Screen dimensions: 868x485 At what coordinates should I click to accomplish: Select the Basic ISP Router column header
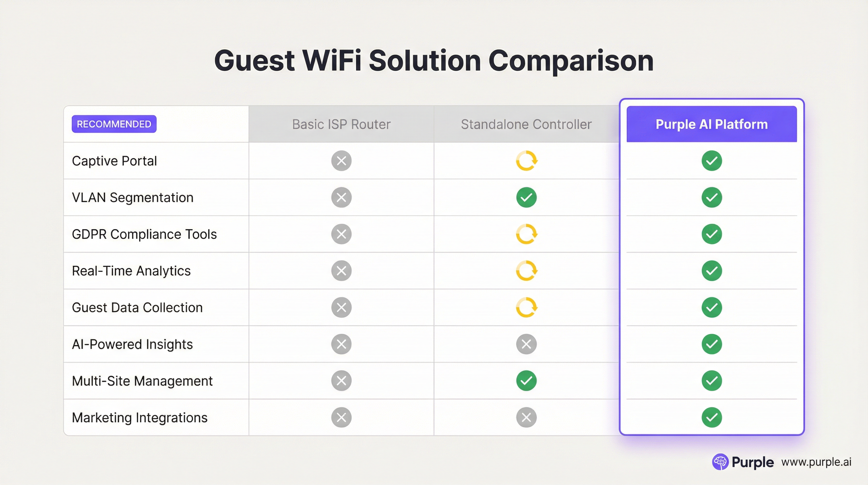341,124
